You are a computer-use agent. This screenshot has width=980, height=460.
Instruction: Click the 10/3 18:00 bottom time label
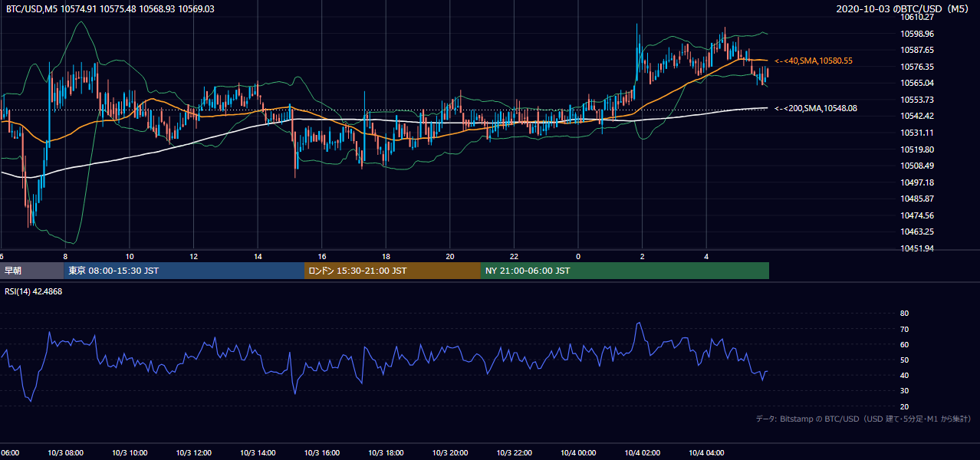pos(386,453)
